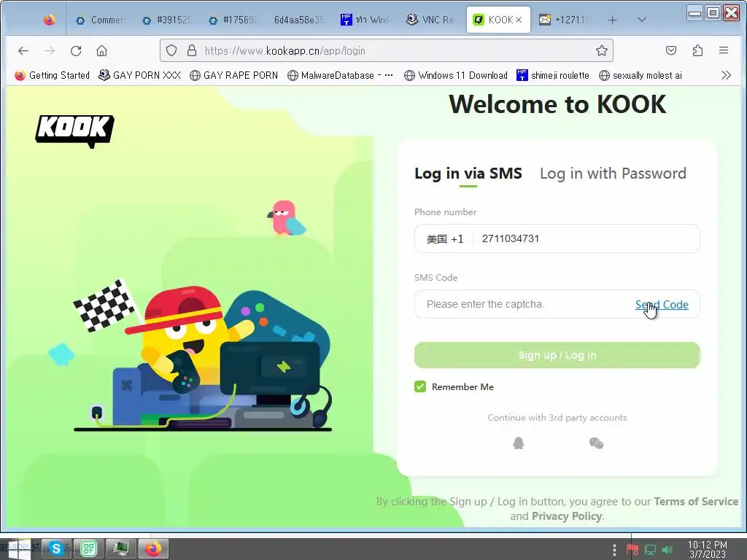Click the browser forward arrow
The height and width of the screenshot is (560, 747).
[50, 50]
